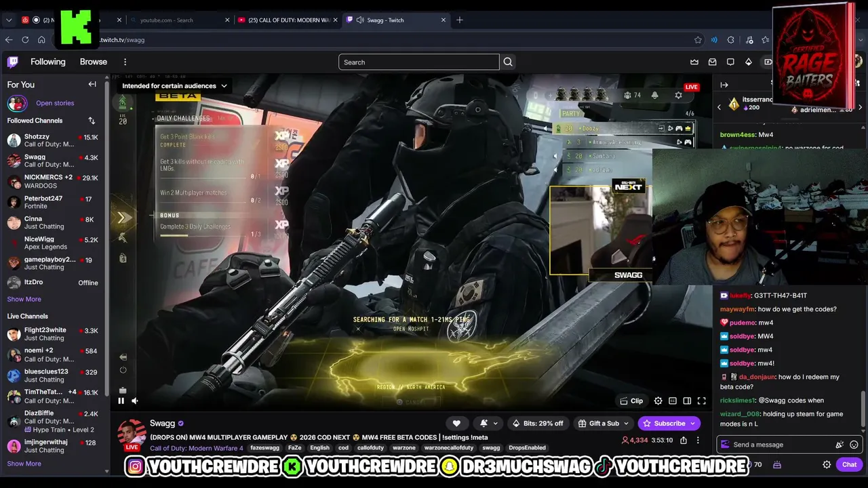Open mini player mode
Screen dimensions: 868x488
click(x=673, y=401)
